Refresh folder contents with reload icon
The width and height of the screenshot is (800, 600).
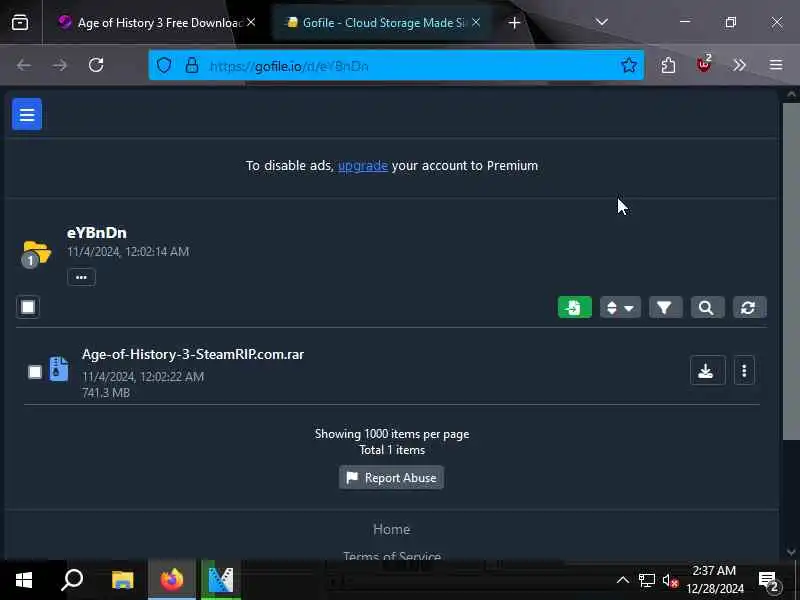point(749,307)
